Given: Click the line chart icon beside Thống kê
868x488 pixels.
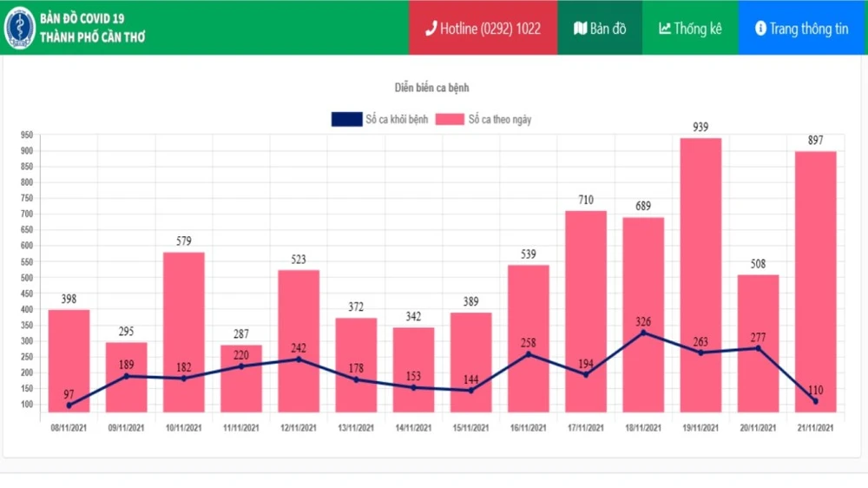Looking at the screenshot, I should 665,29.
